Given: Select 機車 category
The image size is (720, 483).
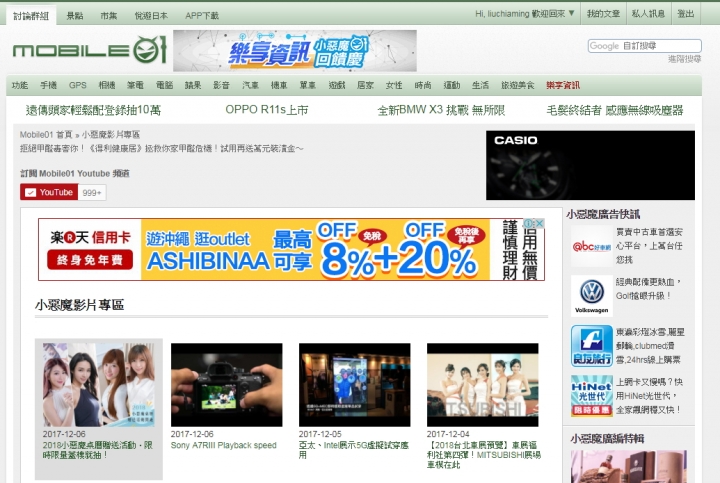Looking at the screenshot, I should tap(279, 85).
